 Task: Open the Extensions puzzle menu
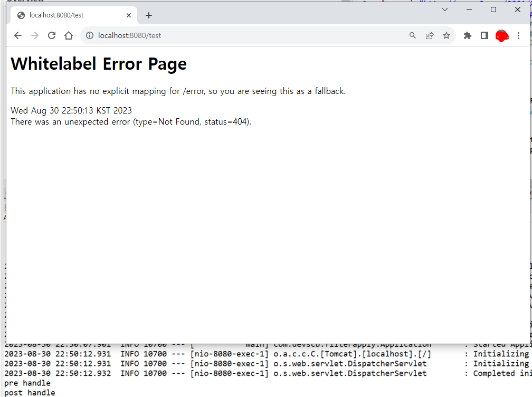coord(467,35)
